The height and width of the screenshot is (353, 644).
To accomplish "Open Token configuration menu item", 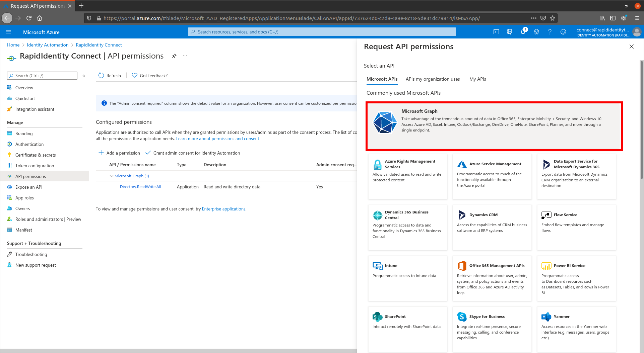I will tap(45, 166).
